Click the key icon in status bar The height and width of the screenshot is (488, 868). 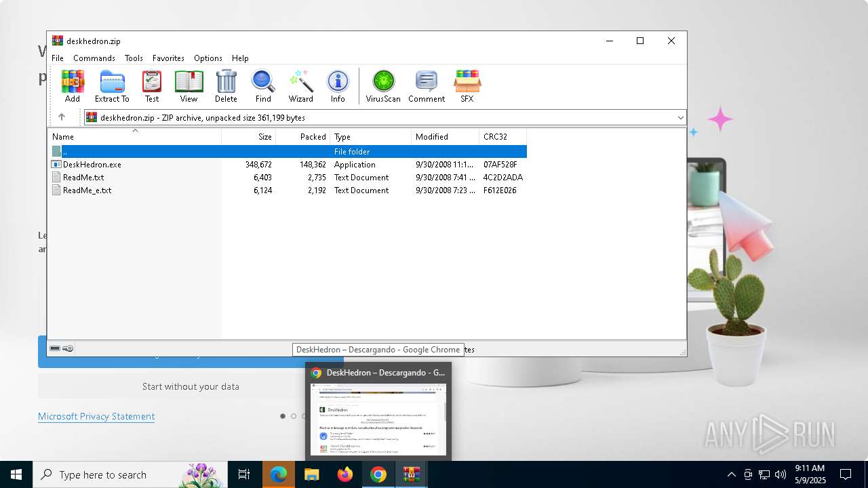(68, 348)
